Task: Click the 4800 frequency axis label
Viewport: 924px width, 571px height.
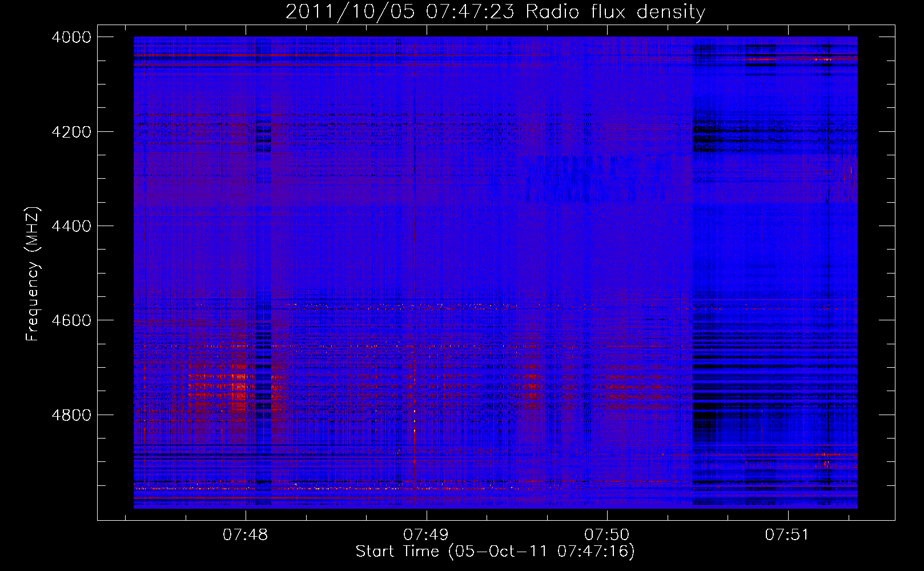Action: click(x=71, y=415)
